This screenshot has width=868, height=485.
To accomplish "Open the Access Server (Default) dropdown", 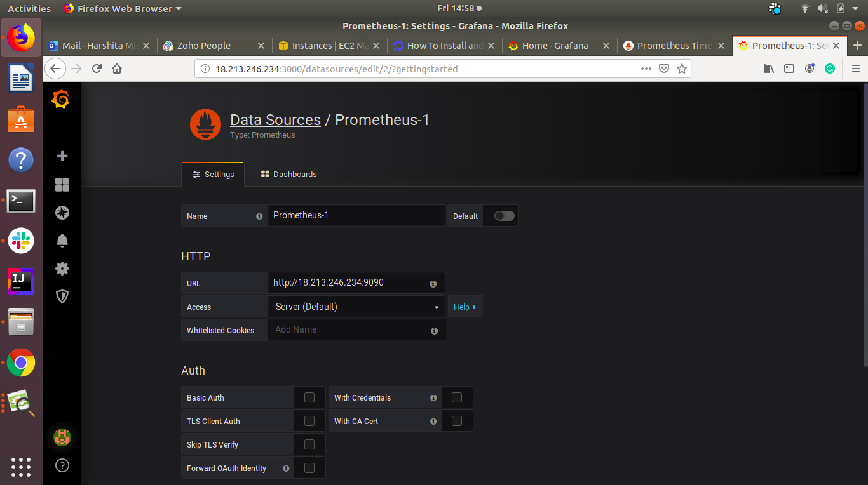I will 356,307.
